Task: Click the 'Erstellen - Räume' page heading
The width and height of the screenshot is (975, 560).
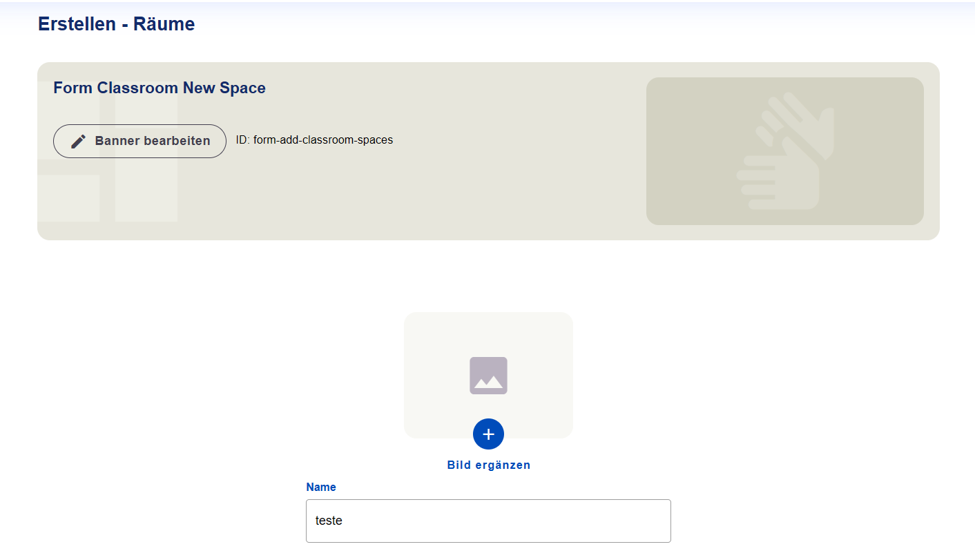Action: [117, 24]
